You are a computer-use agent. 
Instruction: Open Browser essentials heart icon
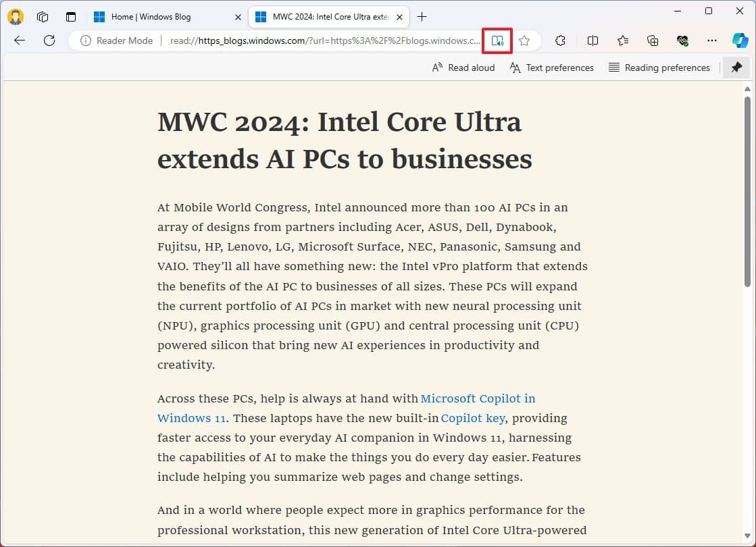point(682,41)
